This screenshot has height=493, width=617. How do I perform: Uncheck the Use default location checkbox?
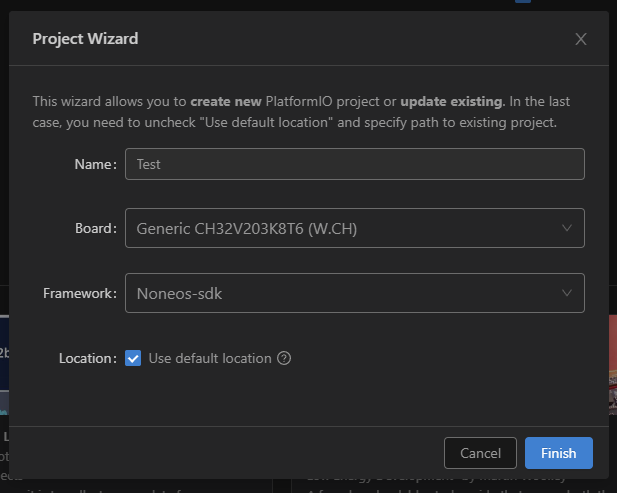pyautogui.click(x=133, y=358)
